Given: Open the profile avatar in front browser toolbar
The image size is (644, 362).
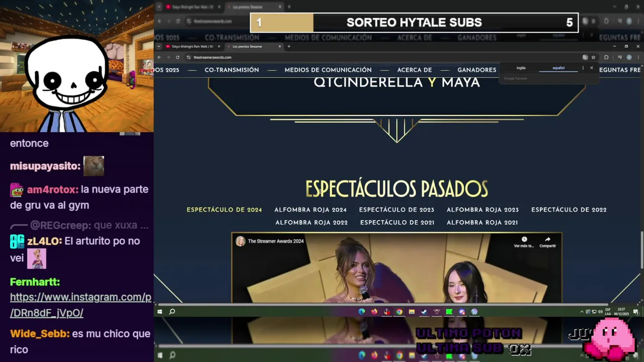Looking at the screenshot, I should [629, 57].
